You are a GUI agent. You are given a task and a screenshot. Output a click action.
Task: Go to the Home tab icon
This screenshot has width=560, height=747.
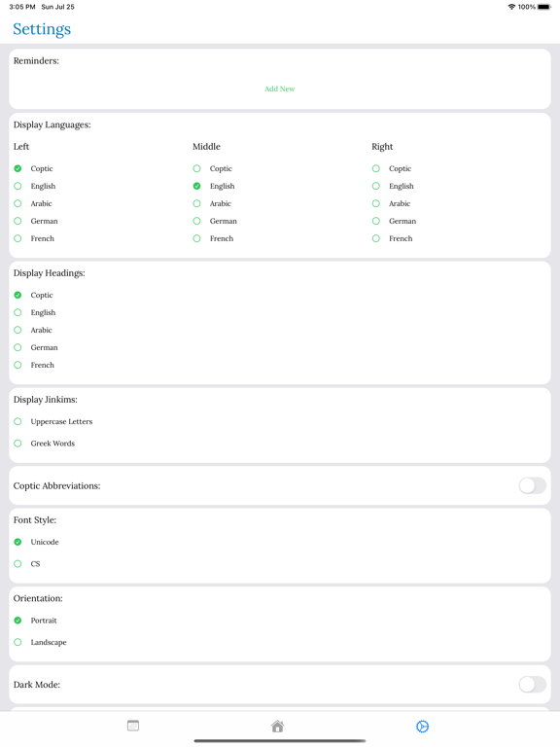point(278,726)
